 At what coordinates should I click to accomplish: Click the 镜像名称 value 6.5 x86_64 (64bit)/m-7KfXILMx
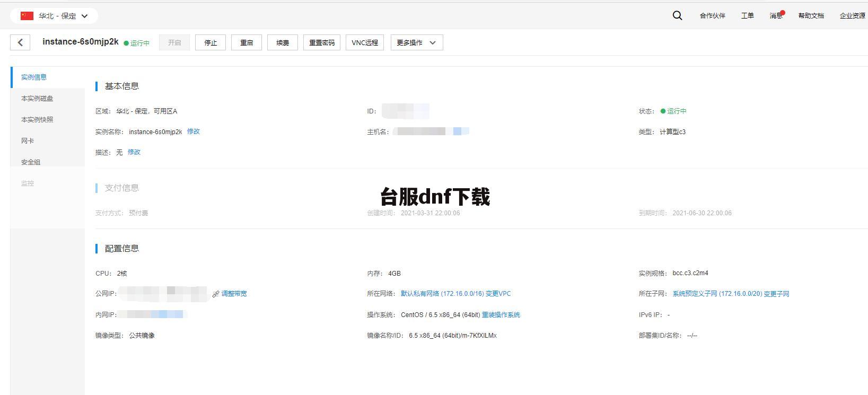coord(453,336)
